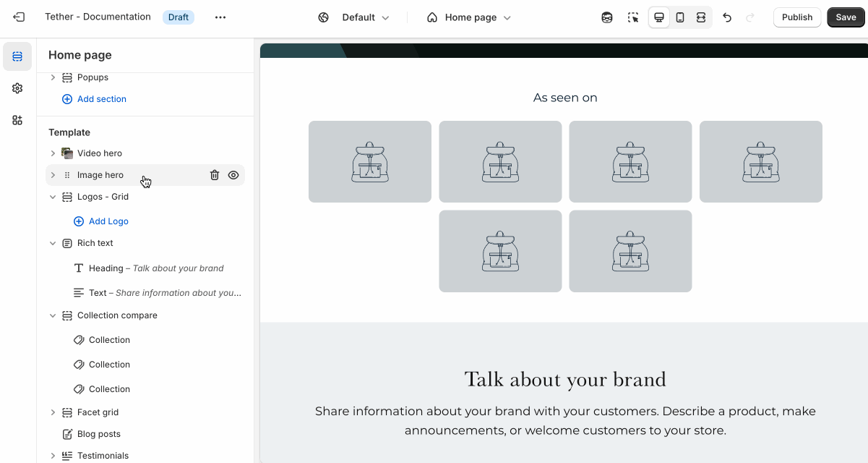The height and width of the screenshot is (463, 868).
Task: Click the Rich text section icon
Action: point(67,243)
